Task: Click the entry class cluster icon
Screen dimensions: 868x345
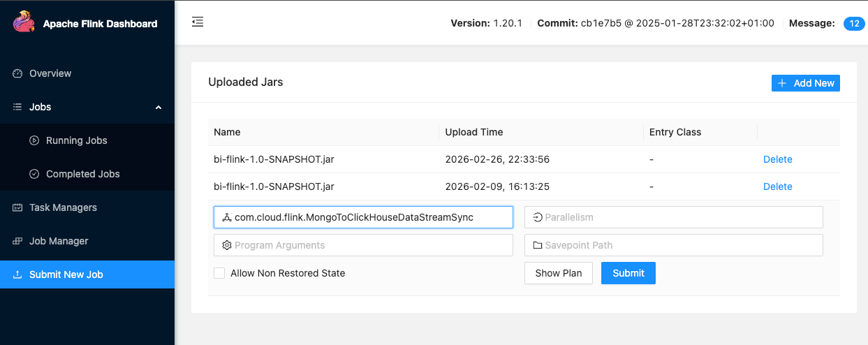Action: click(x=226, y=217)
